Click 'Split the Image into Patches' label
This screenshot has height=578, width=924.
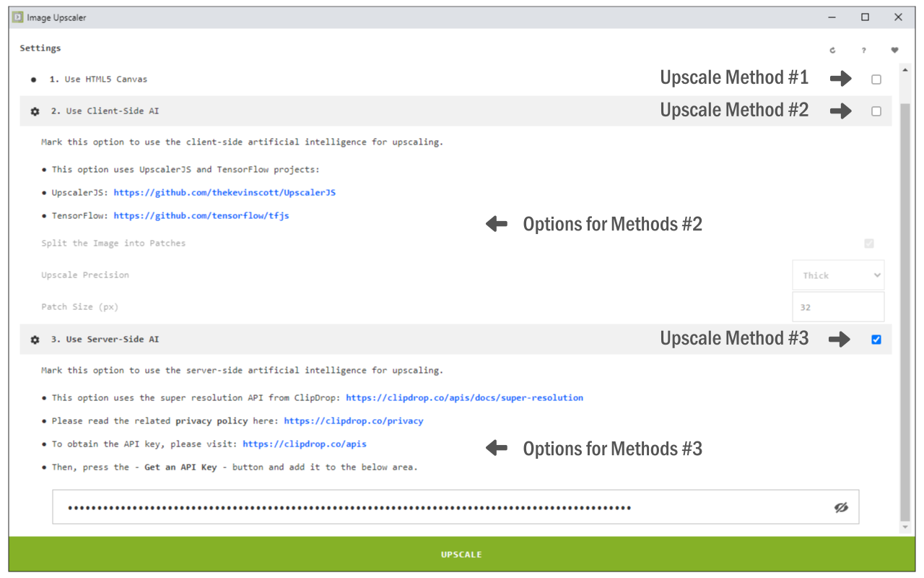click(113, 243)
